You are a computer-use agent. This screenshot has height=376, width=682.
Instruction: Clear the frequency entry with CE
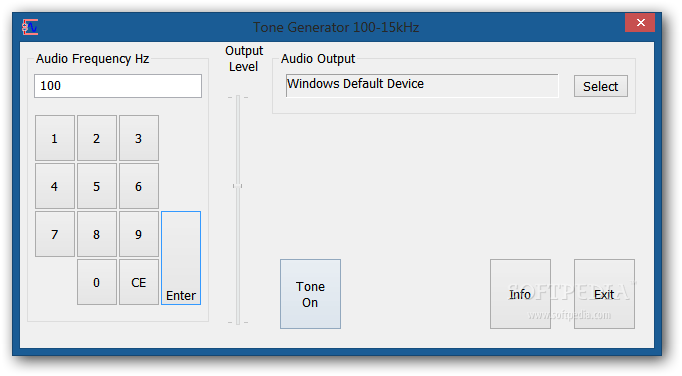point(139,282)
